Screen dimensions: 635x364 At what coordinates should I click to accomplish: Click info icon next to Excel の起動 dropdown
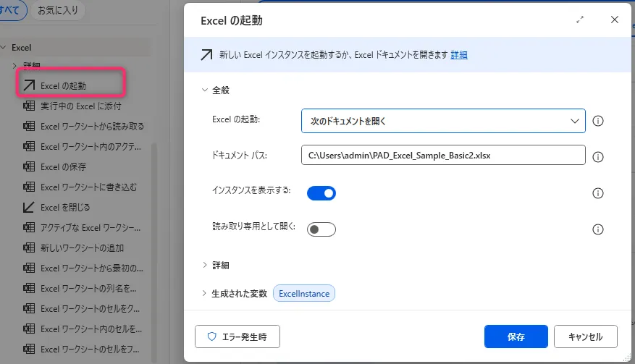point(598,121)
